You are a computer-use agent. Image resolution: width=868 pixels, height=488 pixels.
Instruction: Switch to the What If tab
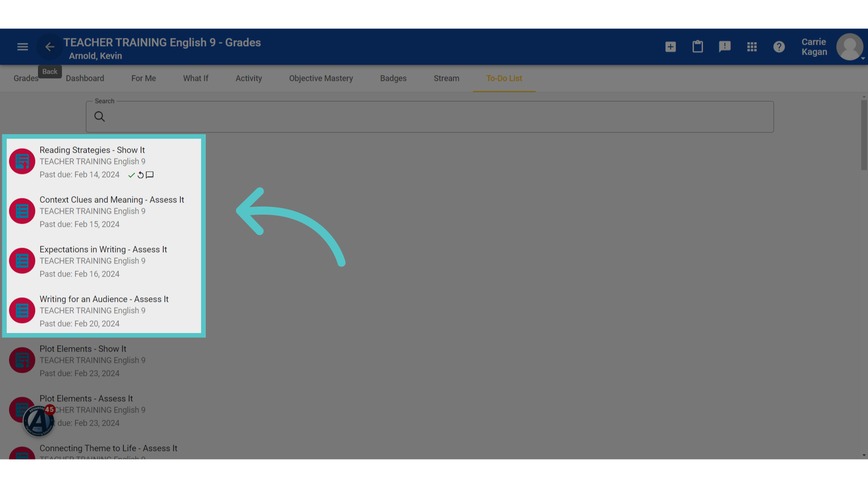click(196, 78)
